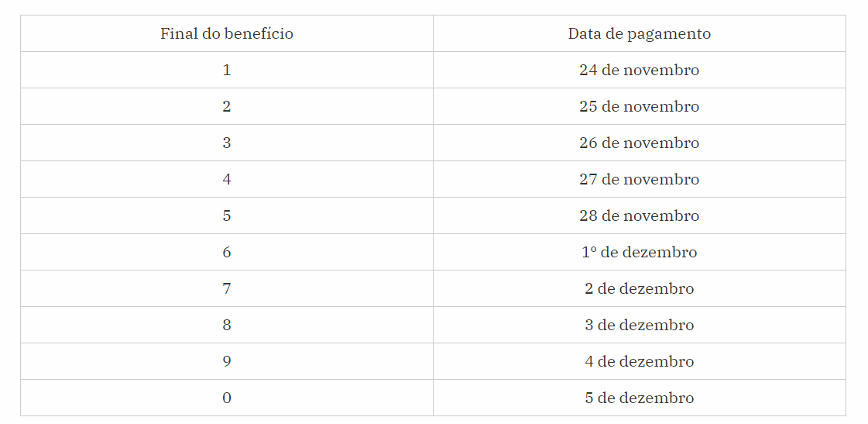
Task: Select the "27 de novembro" payment date
Action: [x=639, y=179]
